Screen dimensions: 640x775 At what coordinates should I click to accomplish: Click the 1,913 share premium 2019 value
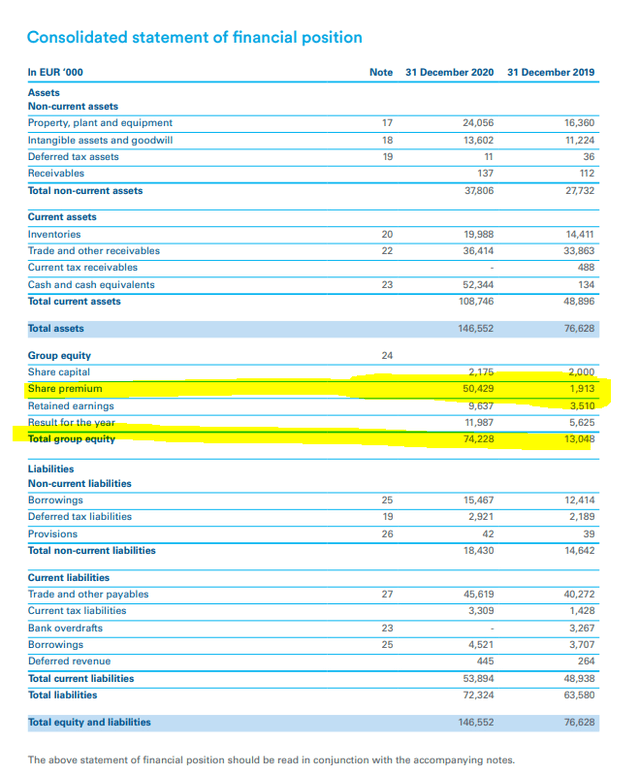pyautogui.click(x=582, y=389)
